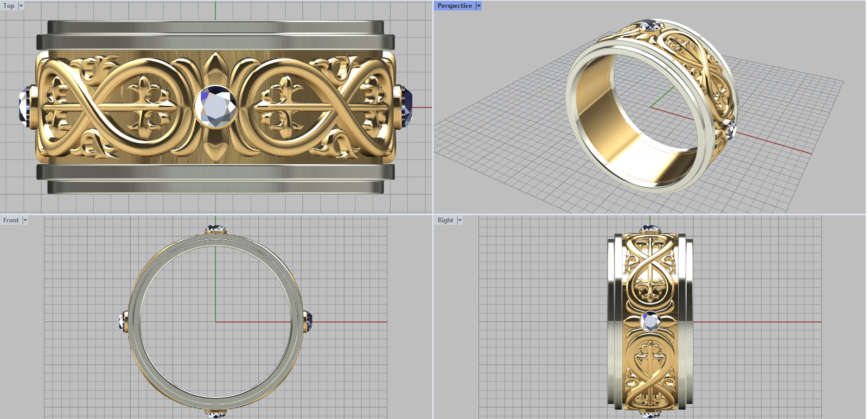Pick the left-edge gemstone in Top viewport
The width and height of the screenshot is (868, 419).
pos(24,106)
